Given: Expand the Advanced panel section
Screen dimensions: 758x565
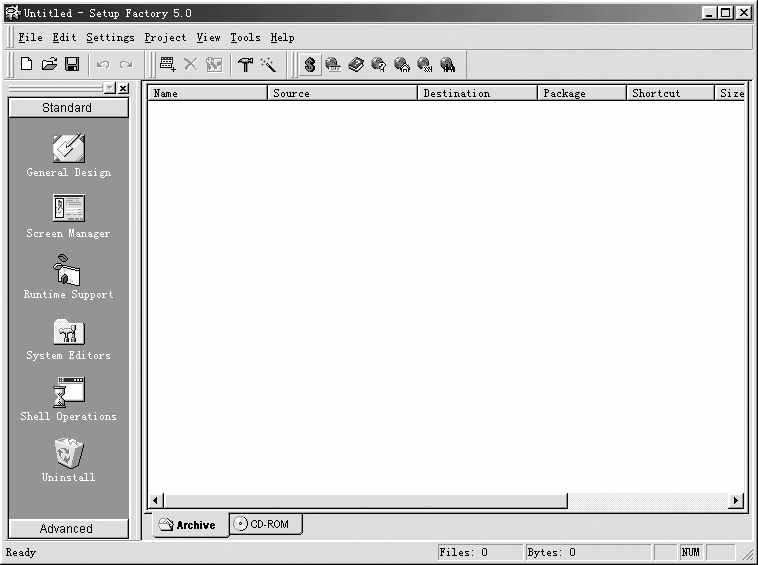Looking at the screenshot, I should point(67,529).
